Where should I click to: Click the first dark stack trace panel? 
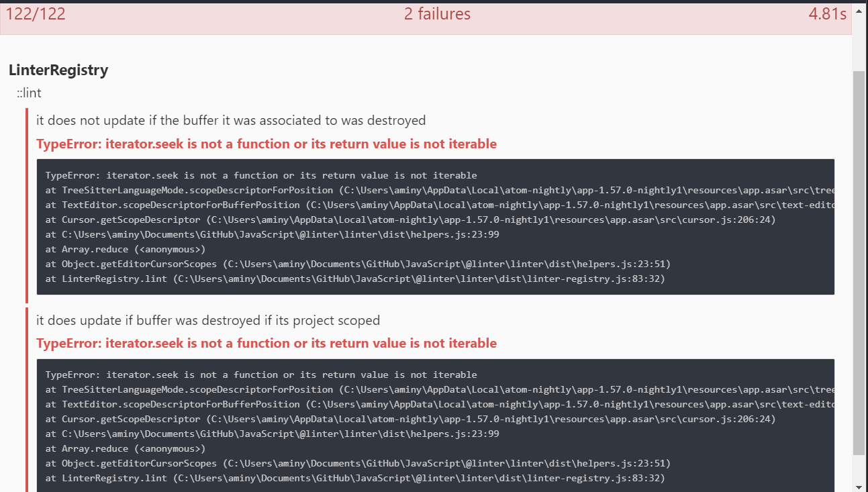coord(435,226)
